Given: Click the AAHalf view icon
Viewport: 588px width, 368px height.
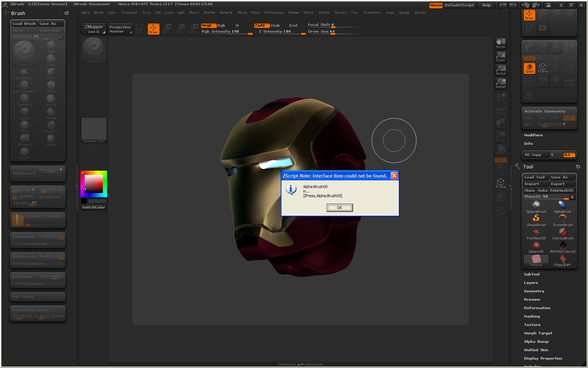Looking at the screenshot, I should coord(500,83).
